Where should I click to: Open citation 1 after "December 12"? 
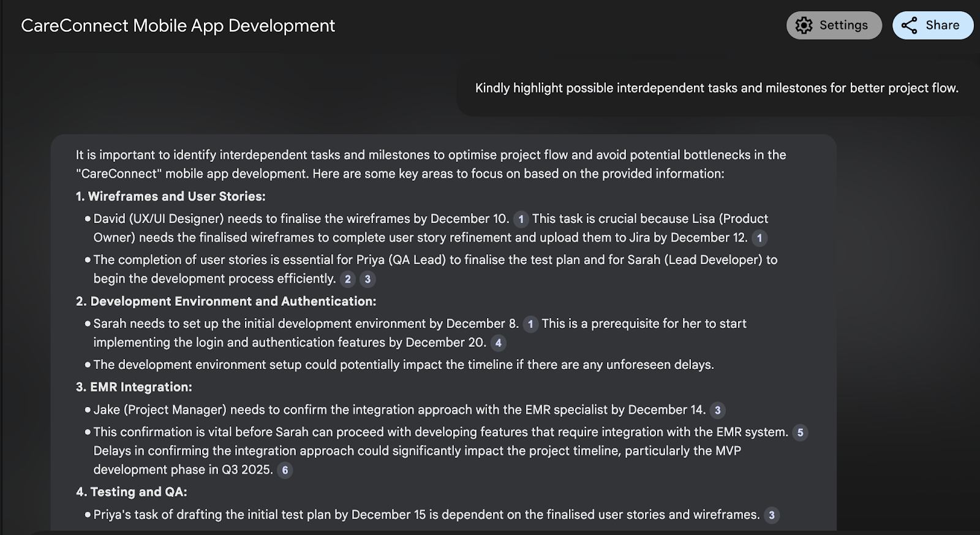759,238
